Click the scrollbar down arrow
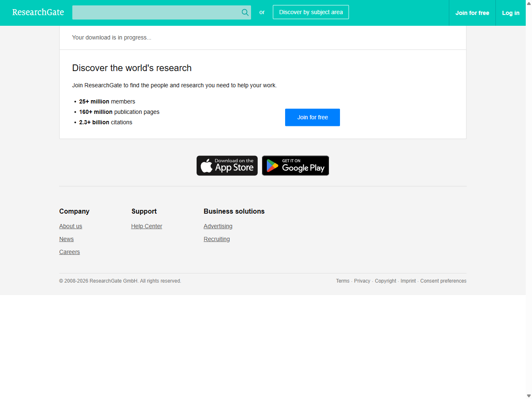 coord(529,396)
